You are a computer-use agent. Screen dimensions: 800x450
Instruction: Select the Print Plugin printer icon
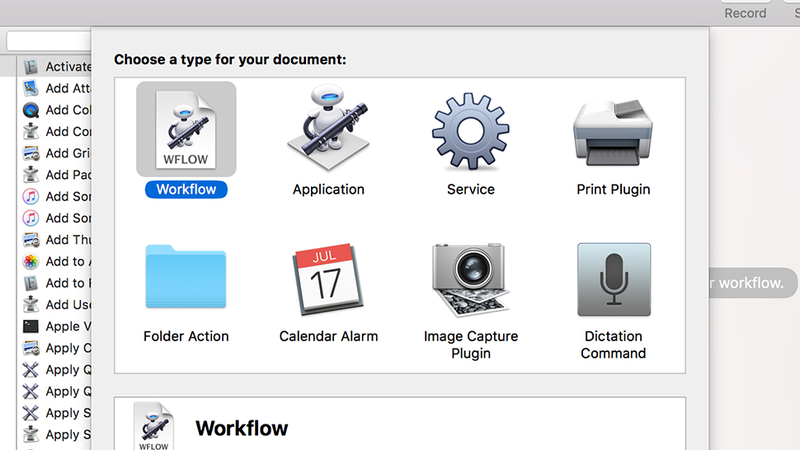[613, 132]
